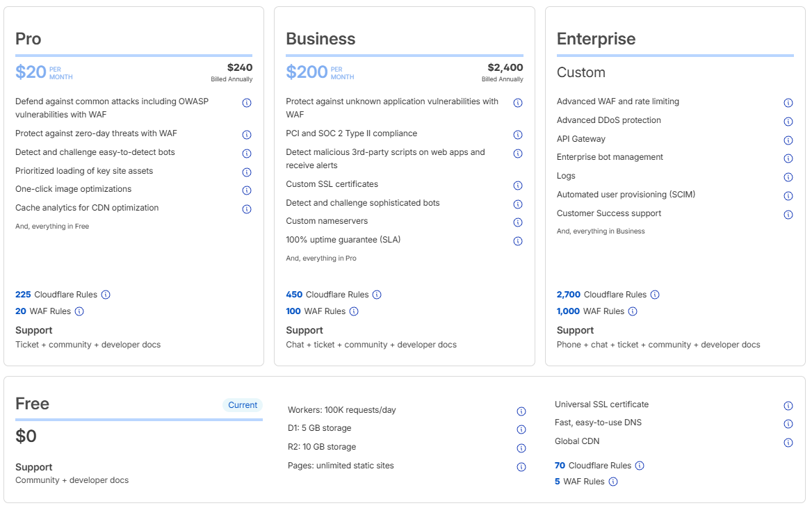812x508 pixels.
Task: Show info for Custom nameservers
Action: coord(518,222)
